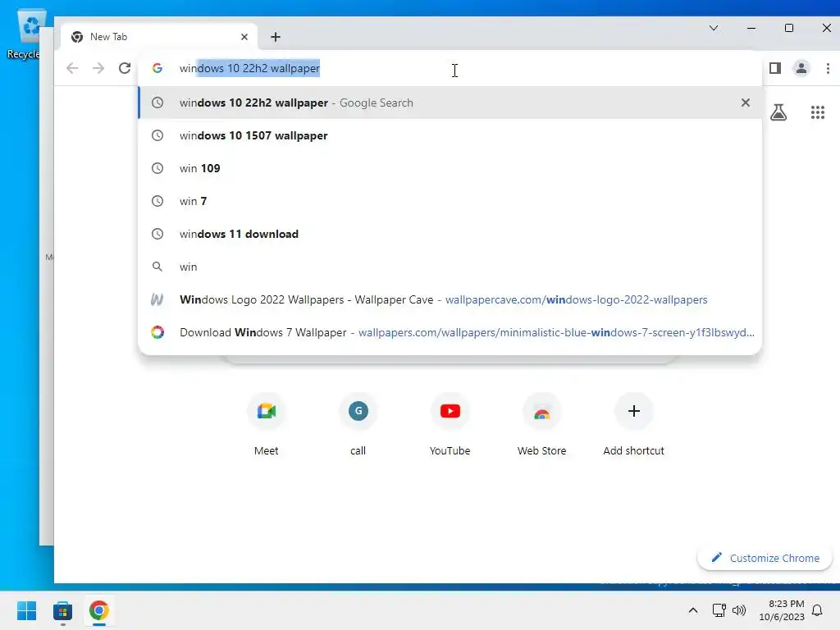Open the network status tray icon
Viewport: 840px width, 630px height.
point(719,610)
